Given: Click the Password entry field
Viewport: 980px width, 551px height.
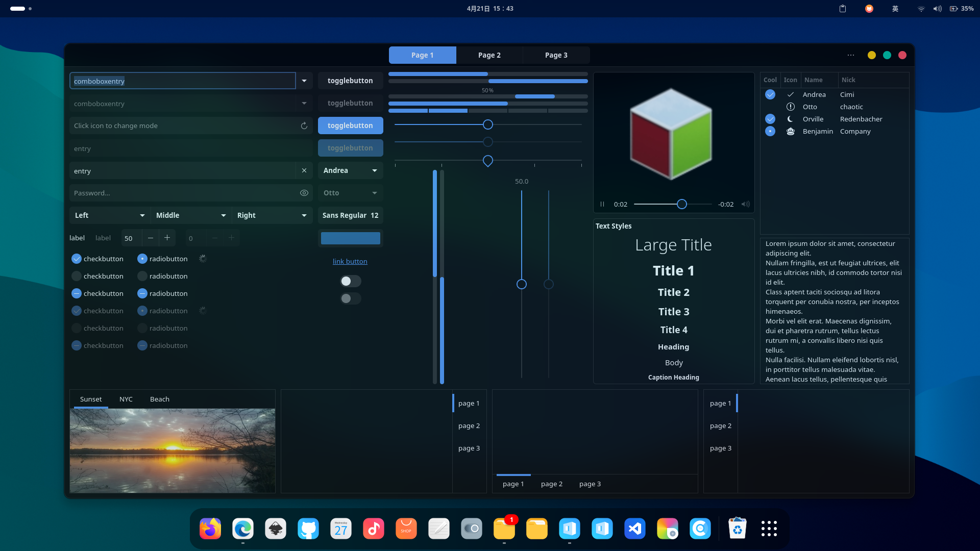Looking at the screenshot, I should tap(191, 193).
